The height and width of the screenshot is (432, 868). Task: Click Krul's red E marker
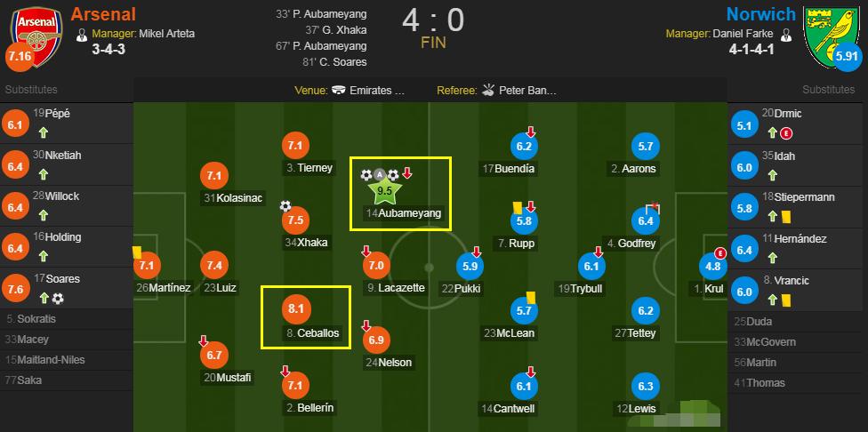722,252
